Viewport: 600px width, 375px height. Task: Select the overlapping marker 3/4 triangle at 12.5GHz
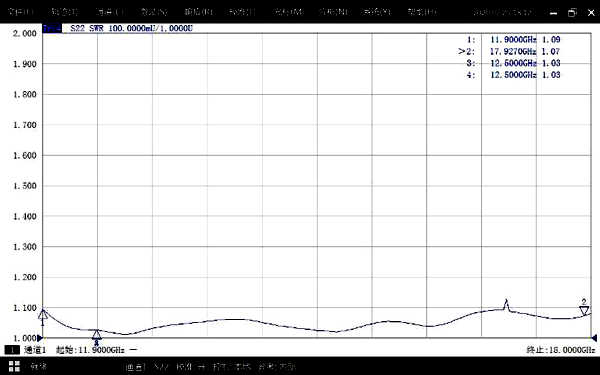point(97,334)
